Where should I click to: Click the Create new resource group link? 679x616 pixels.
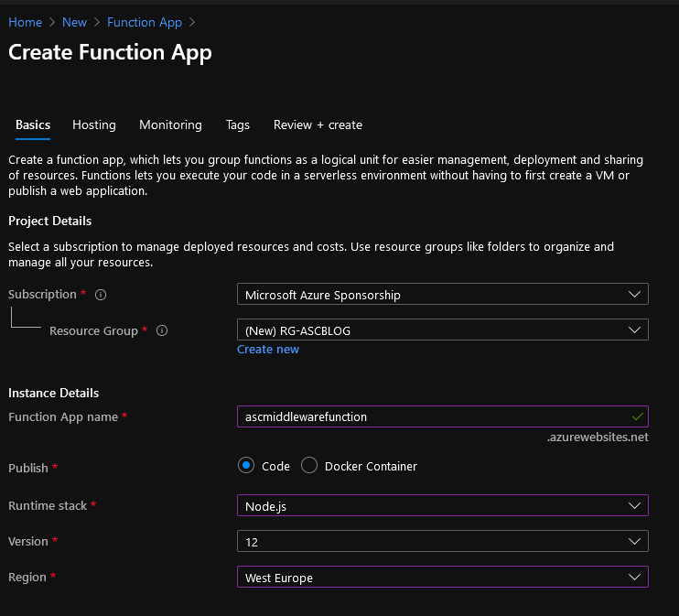pos(268,349)
